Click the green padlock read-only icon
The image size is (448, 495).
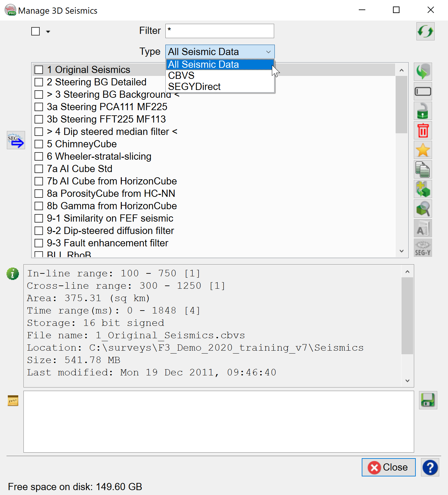click(423, 111)
